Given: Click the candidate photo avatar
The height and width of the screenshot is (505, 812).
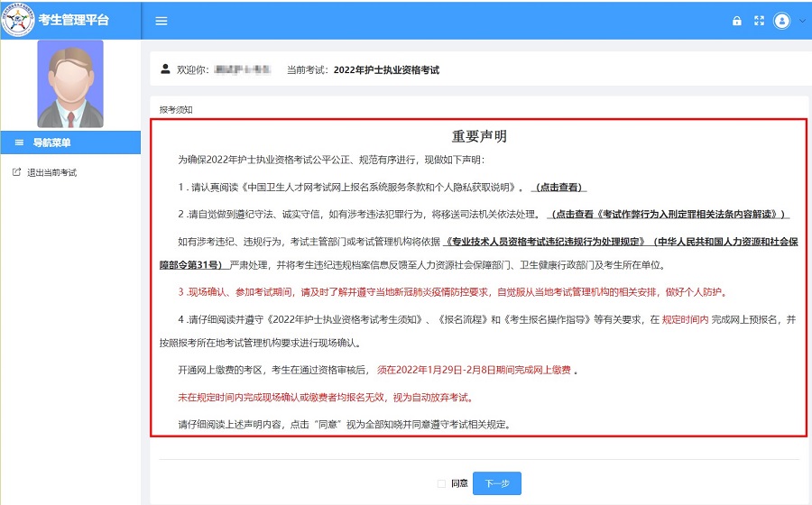Looking at the screenshot, I should pyautogui.click(x=70, y=84).
